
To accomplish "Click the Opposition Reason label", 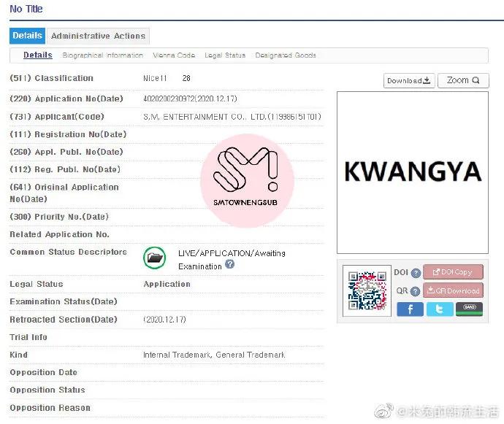I will 50,408.
